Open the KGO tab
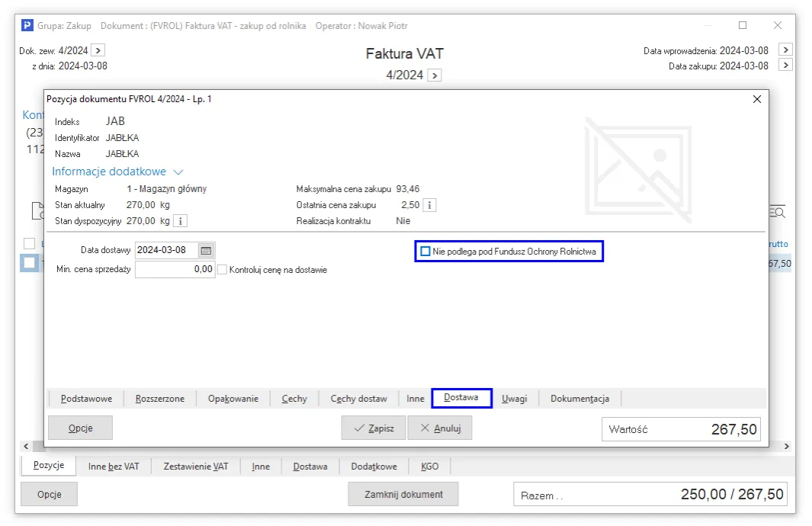Image resolution: width=812 pixels, height=526 pixels. (429, 467)
